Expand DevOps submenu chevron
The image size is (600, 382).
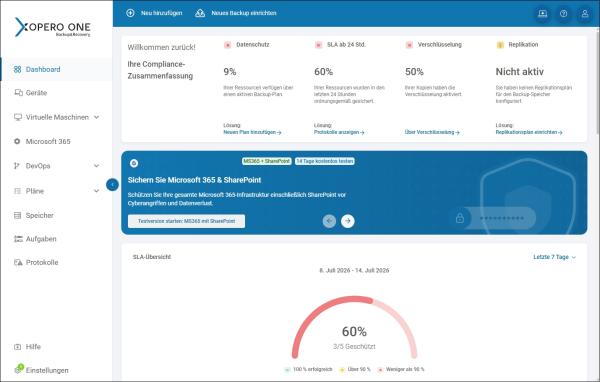point(96,166)
